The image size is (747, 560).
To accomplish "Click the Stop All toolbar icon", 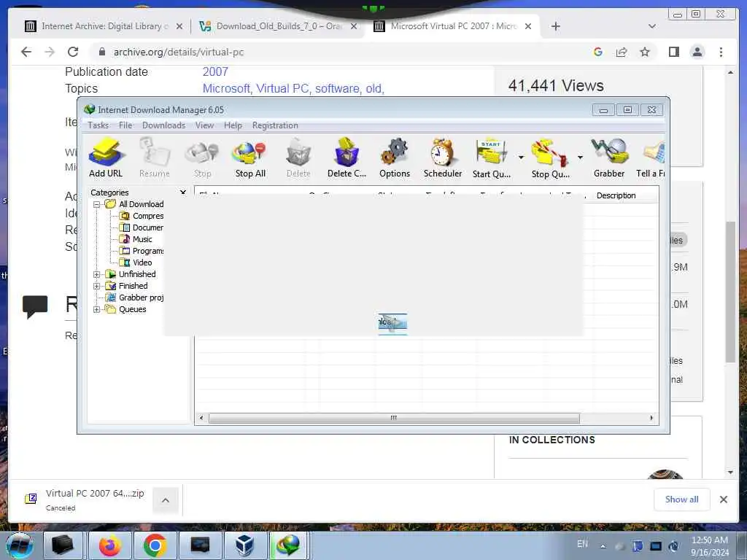I will click(x=250, y=157).
